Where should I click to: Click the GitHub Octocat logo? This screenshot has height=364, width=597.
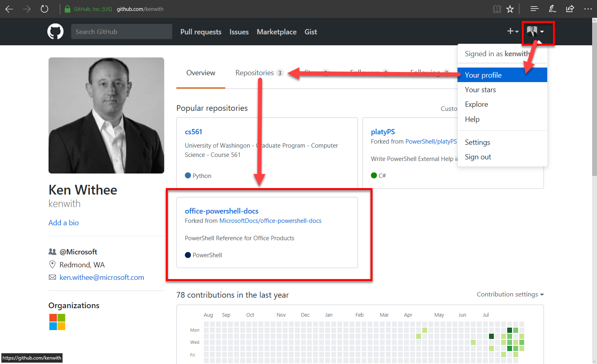tap(55, 32)
